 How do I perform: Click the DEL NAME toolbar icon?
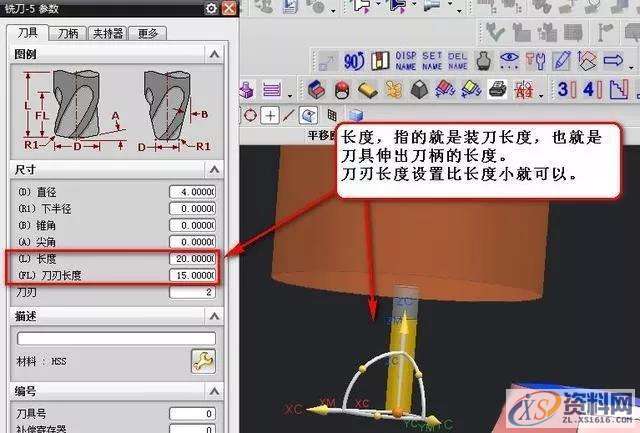click(x=458, y=60)
